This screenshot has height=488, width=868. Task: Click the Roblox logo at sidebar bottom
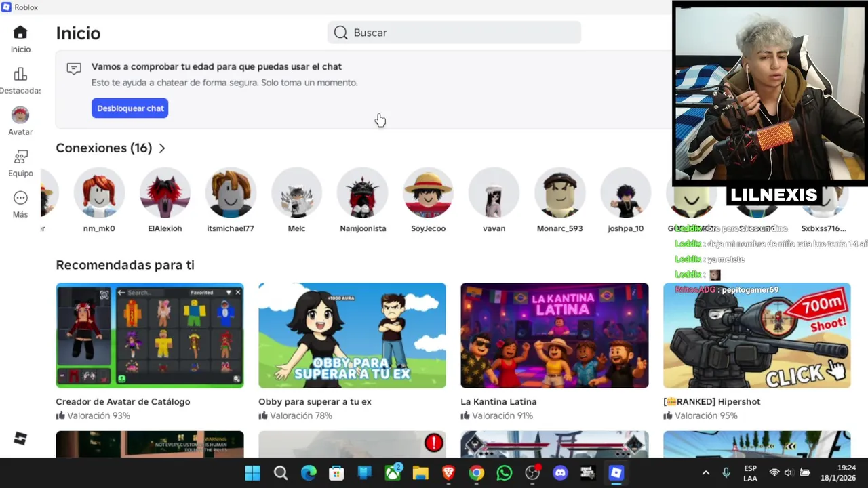click(20, 439)
